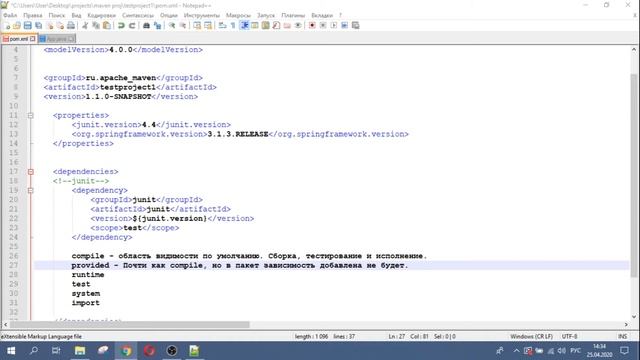Viewport: 640px width, 360px height.
Task: Open the Вид menu
Action: point(76,15)
